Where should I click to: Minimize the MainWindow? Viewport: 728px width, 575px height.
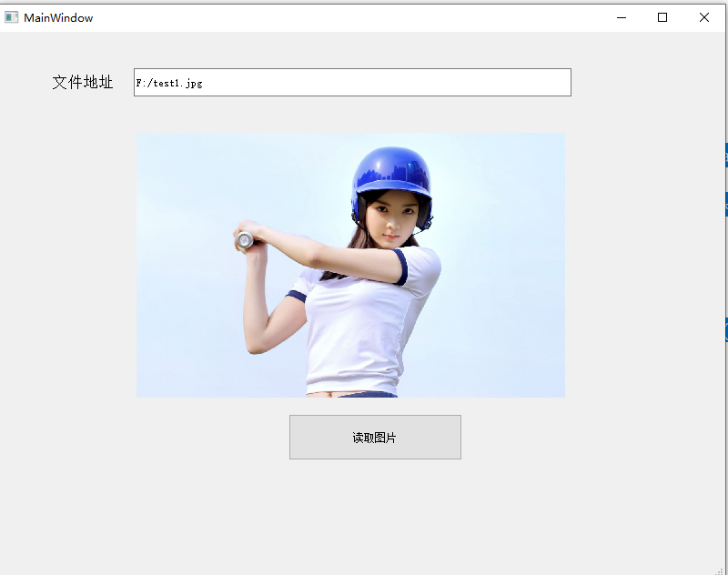(x=622, y=17)
